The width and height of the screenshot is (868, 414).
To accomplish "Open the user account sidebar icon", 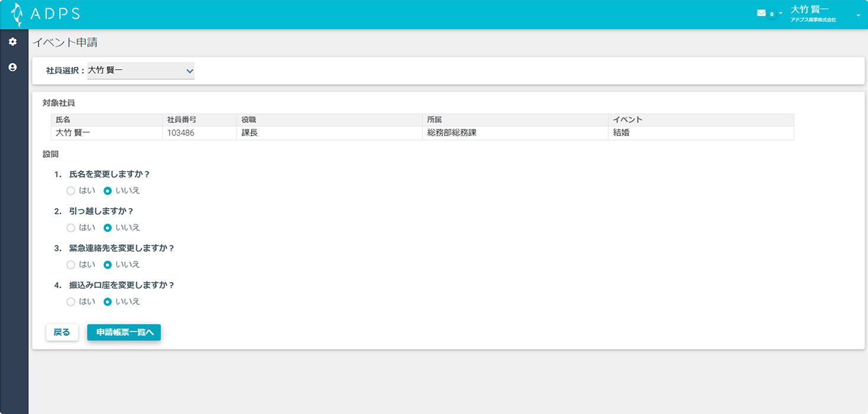I will [x=12, y=67].
